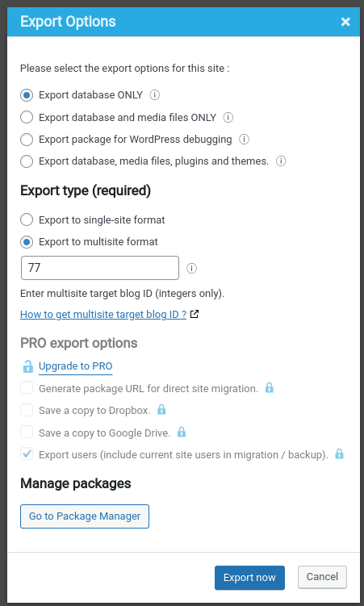
Task: Toggle Save a copy to Dropbox checkbox
Action: pyautogui.click(x=27, y=410)
